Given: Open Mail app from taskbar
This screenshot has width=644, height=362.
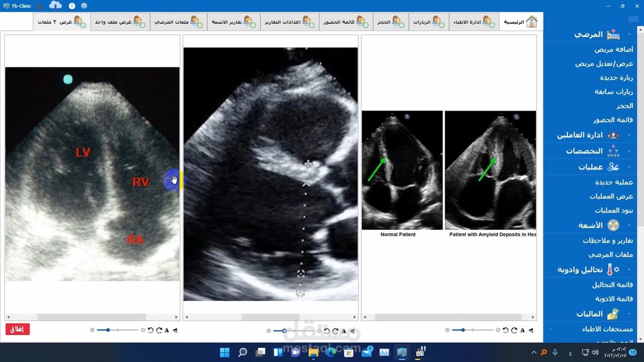Looking at the screenshot, I should (x=366, y=352).
